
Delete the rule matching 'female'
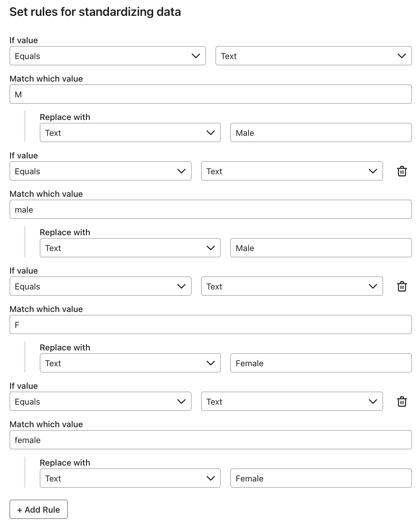point(402,402)
